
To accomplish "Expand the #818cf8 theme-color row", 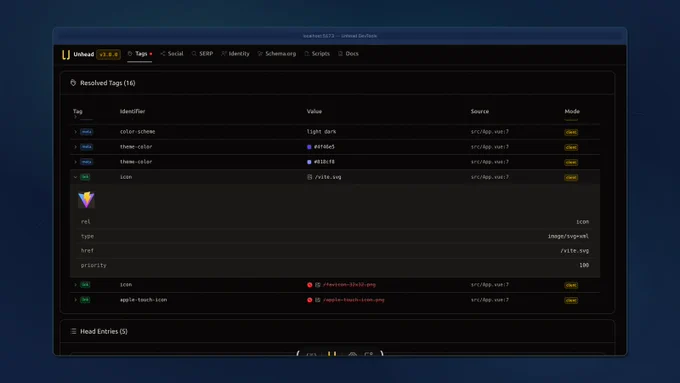I will pyautogui.click(x=75, y=162).
